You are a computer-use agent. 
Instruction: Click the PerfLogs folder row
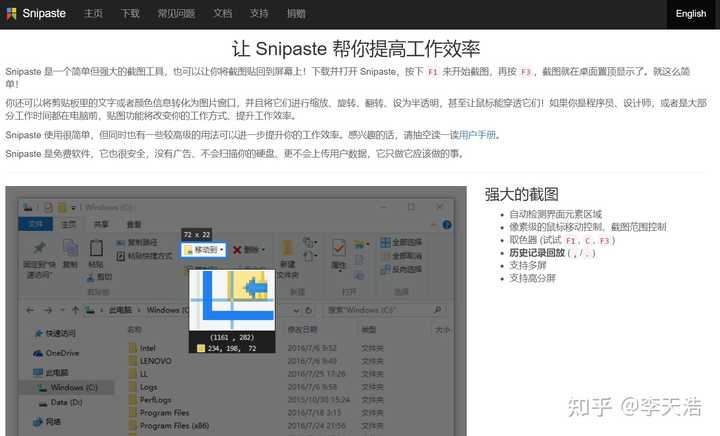pos(151,400)
